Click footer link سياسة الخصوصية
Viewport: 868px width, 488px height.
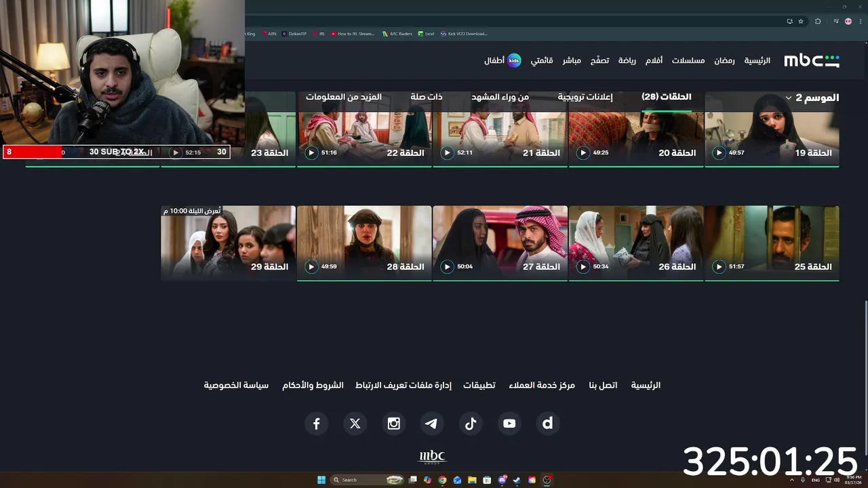click(x=236, y=385)
